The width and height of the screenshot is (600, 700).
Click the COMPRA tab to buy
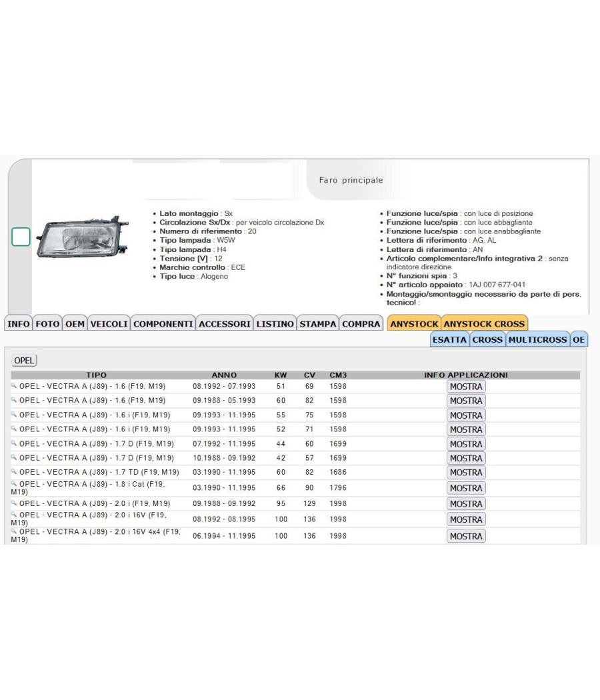361,323
